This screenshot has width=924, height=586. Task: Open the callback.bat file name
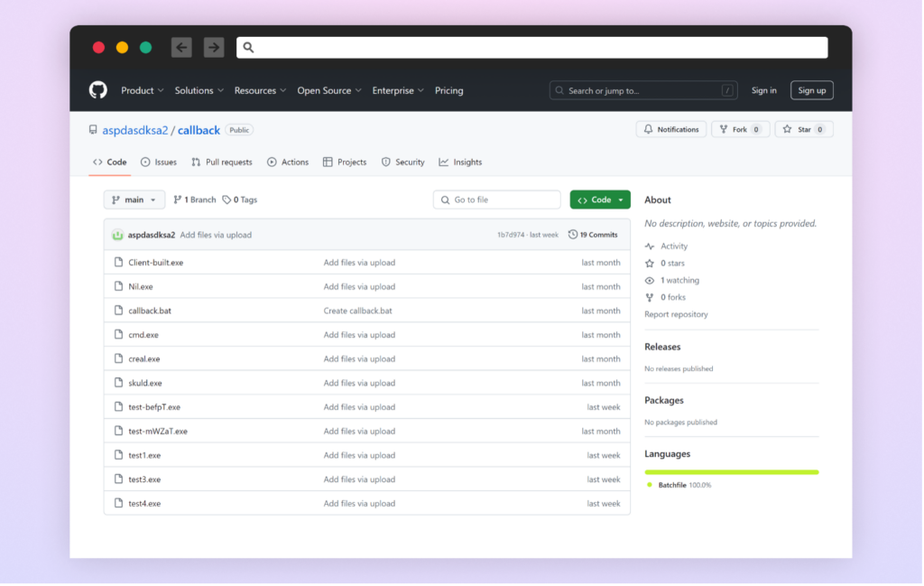[150, 311]
